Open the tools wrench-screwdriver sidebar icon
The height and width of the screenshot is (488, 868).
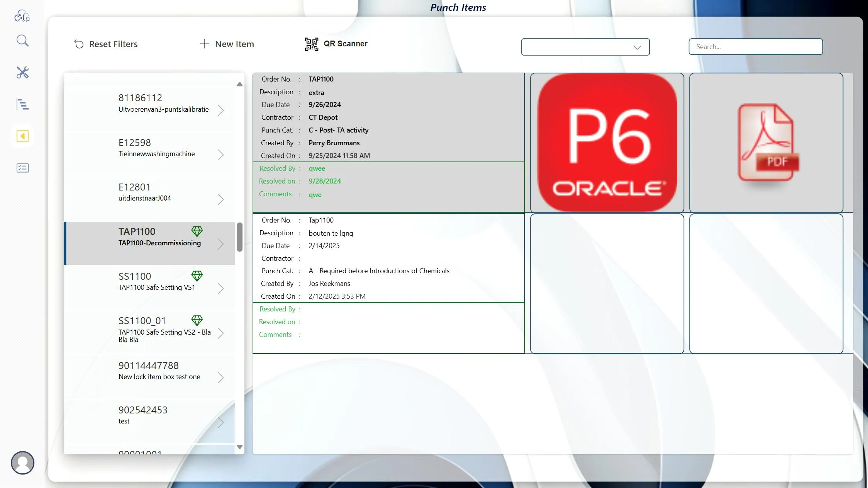(22, 72)
